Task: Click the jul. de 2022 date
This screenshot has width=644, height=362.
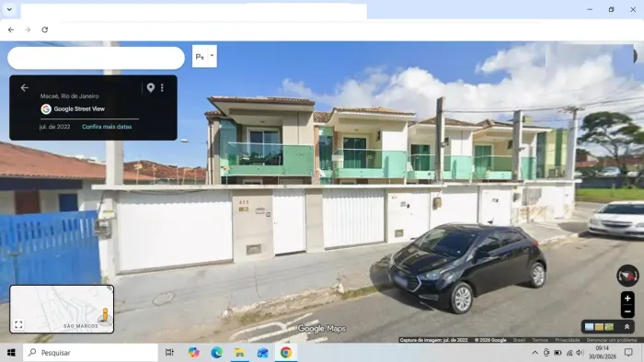Action: (54, 127)
